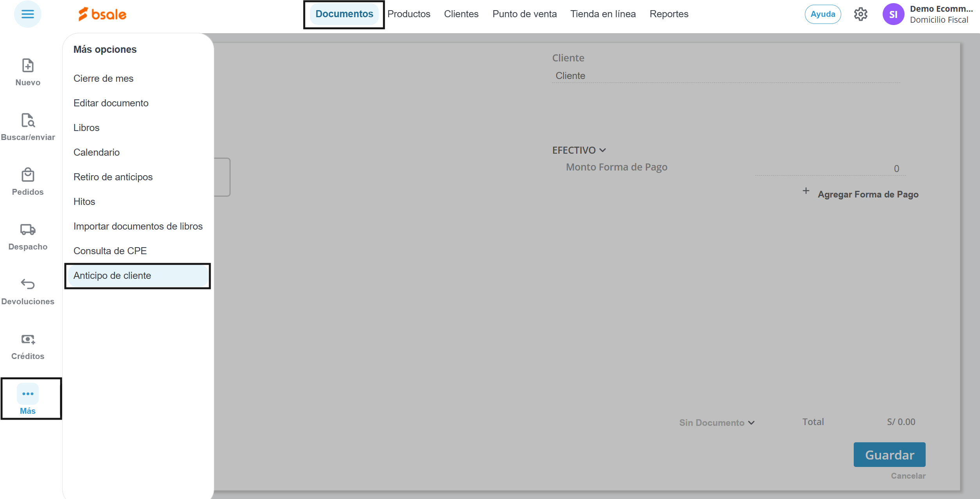The image size is (980, 499).
Task: Open the Buscar/enviar sidebar icon
Action: coord(28,120)
